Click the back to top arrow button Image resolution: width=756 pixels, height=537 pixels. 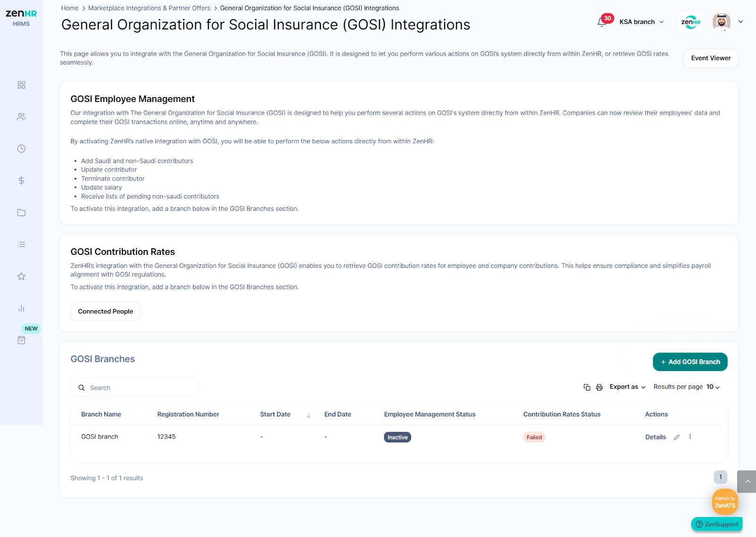coord(747,482)
